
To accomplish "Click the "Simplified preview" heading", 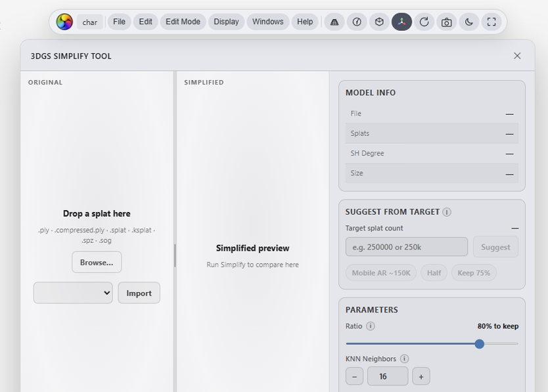I will click(253, 248).
